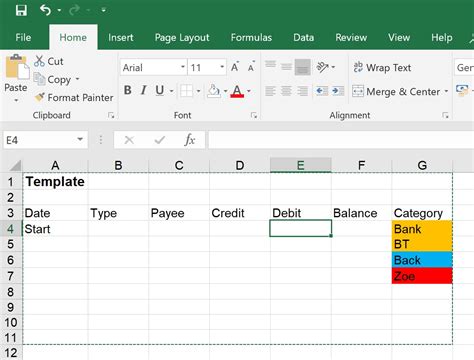Open the Font dialog launcher
Image resolution: width=474 pixels, height=360 pixels.
[254, 115]
